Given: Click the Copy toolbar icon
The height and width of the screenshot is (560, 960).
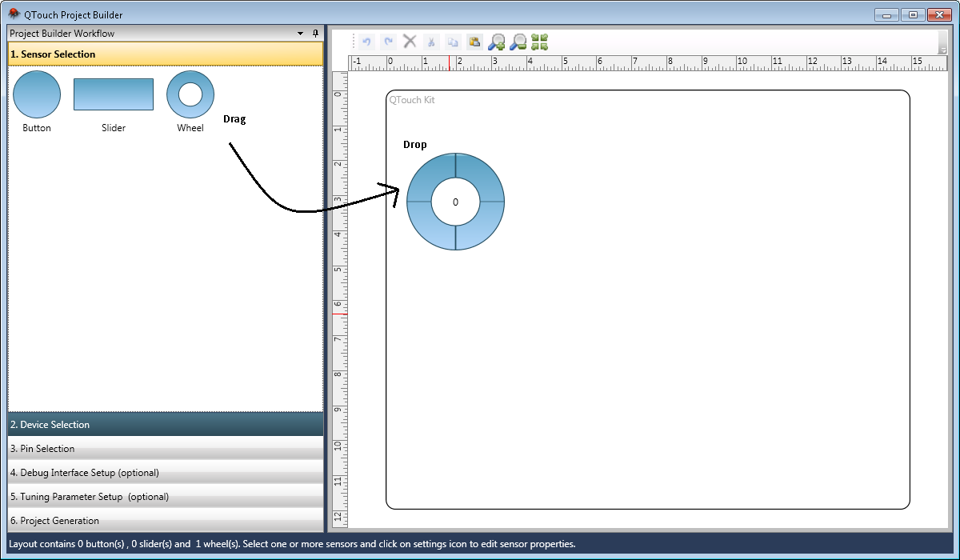Looking at the screenshot, I should point(453,42).
